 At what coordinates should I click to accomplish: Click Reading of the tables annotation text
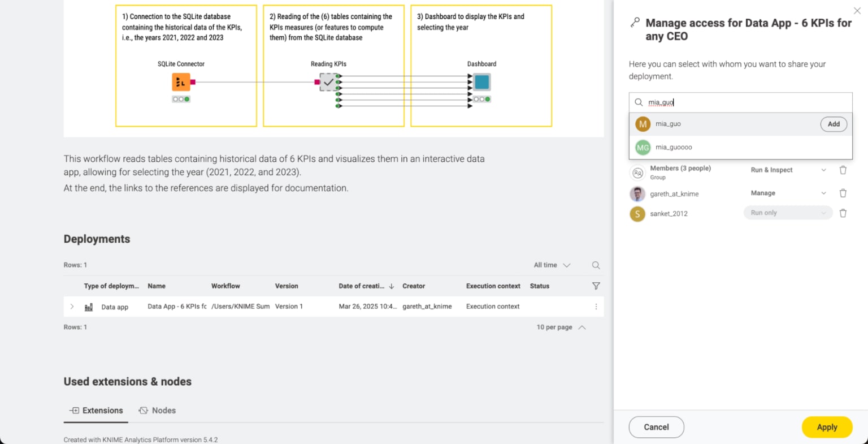[331, 27]
